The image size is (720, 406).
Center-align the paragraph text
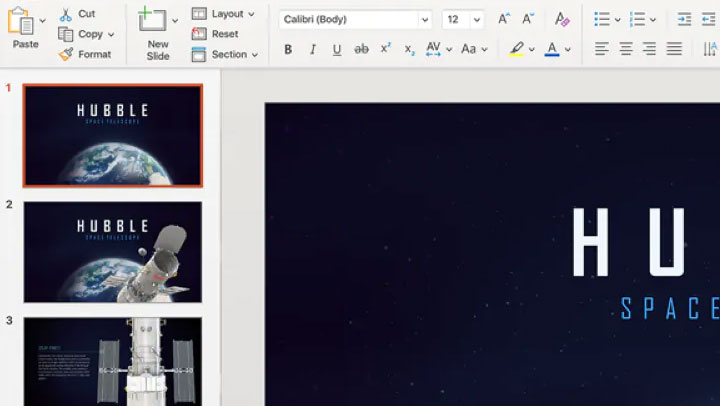[626, 49]
